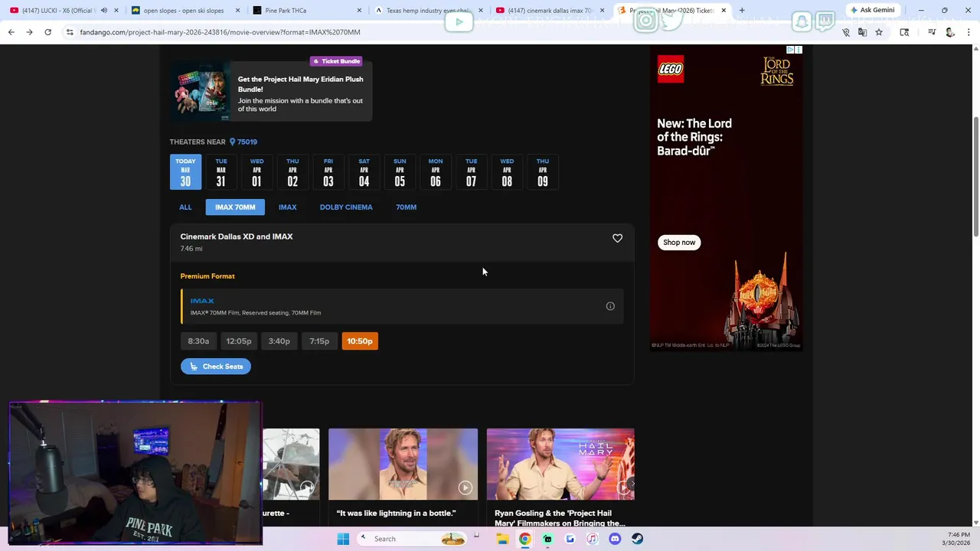The width and height of the screenshot is (980, 551).
Task: Click the 3:40p showtime
Action: (279, 341)
